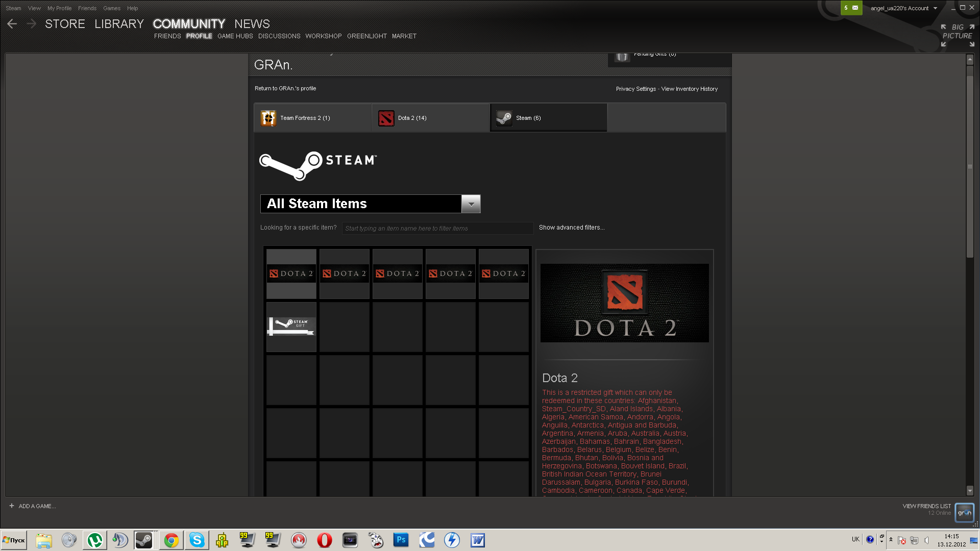The width and height of the screenshot is (980, 551).
Task: Open the green inbox notifications envelope
Action: 851,8
